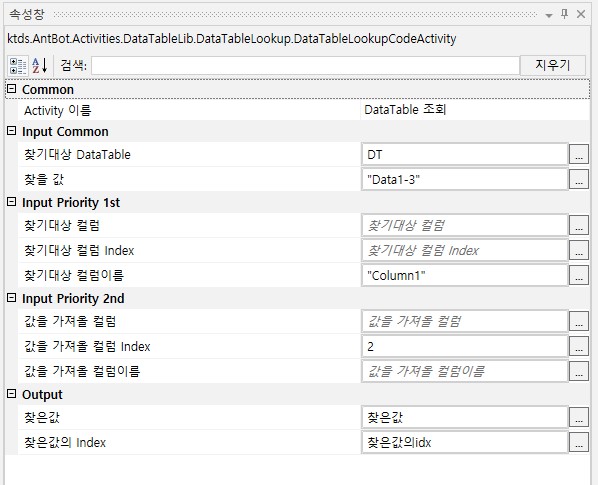The width and height of the screenshot is (598, 485).
Task: Click the empty 찾기대상 컬럼 field
Action: coord(465,225)
